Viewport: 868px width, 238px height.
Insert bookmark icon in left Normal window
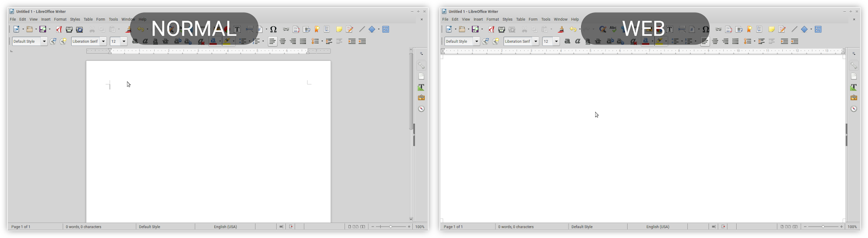[317, 29]
